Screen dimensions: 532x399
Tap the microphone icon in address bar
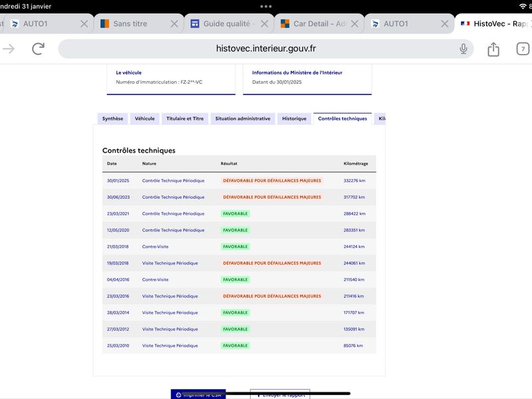coord(463,49)
